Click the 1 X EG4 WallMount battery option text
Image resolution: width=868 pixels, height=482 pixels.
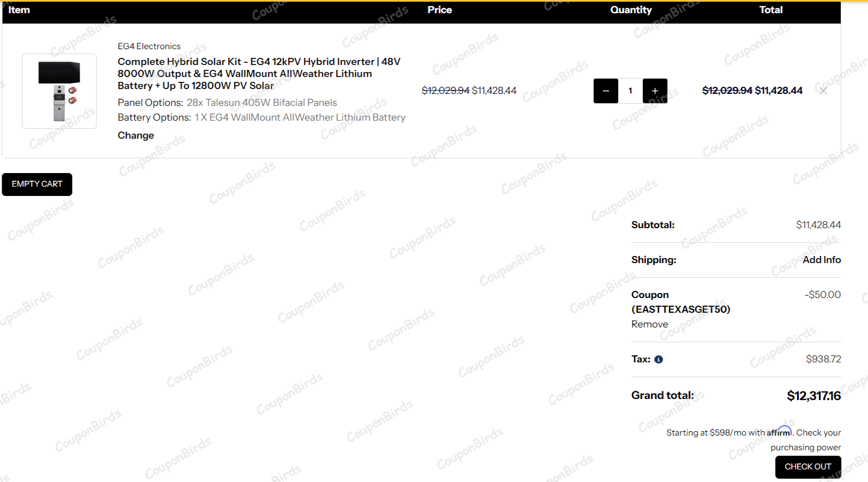point(300,117)
